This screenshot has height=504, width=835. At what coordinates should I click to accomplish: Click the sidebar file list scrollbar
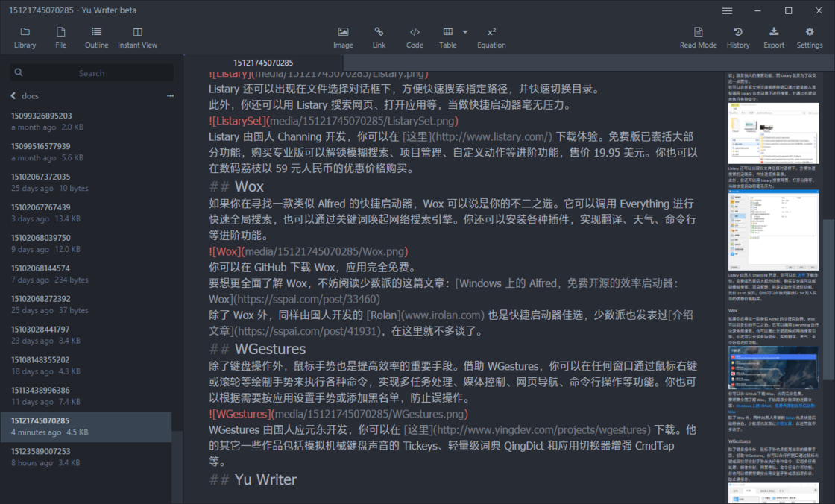click(x=177, y=467)
